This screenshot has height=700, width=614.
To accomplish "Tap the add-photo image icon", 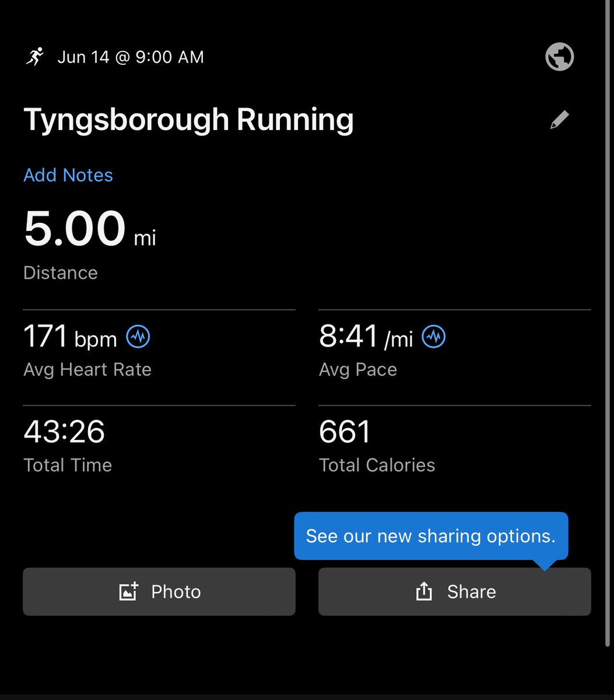I will coord(128,591).
